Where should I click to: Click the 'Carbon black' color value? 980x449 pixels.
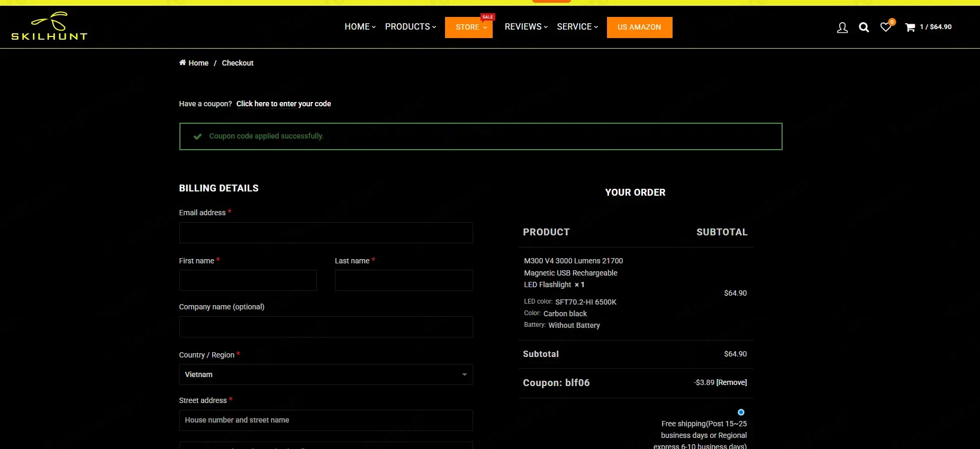pyautogui.click(x=565, y=314)
